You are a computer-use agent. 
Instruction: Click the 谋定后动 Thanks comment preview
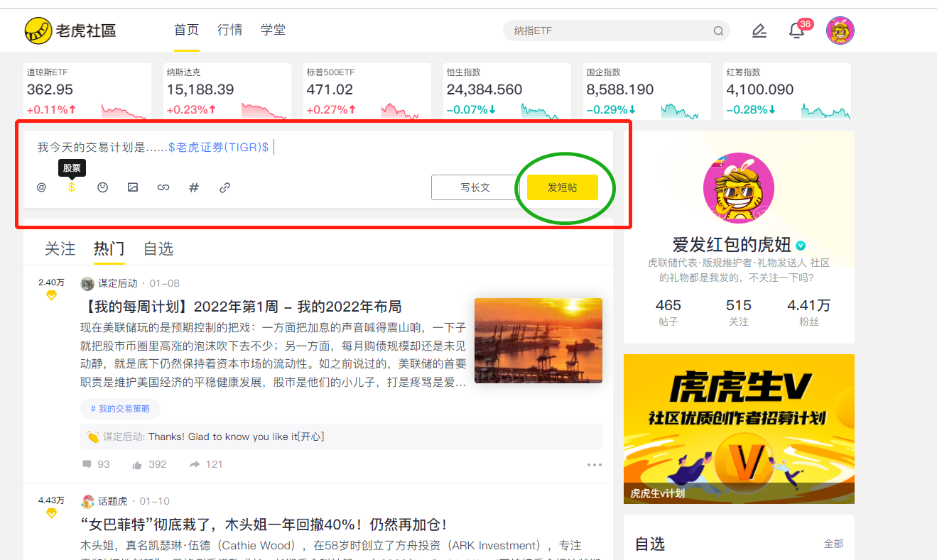pos(341,437)
